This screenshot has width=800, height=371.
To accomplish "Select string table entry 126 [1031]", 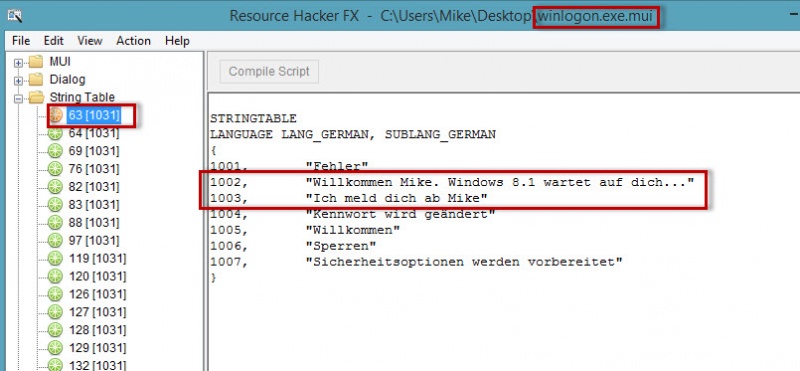I will 97,294.
